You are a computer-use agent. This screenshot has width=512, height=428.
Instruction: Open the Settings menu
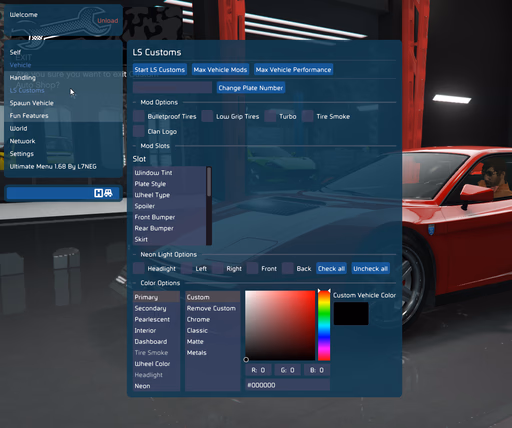21,154
